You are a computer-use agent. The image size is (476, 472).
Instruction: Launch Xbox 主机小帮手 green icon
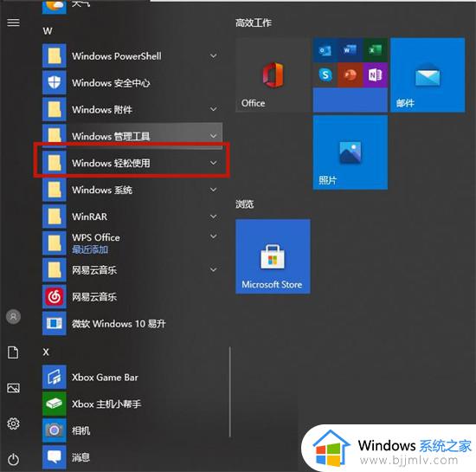55,404
